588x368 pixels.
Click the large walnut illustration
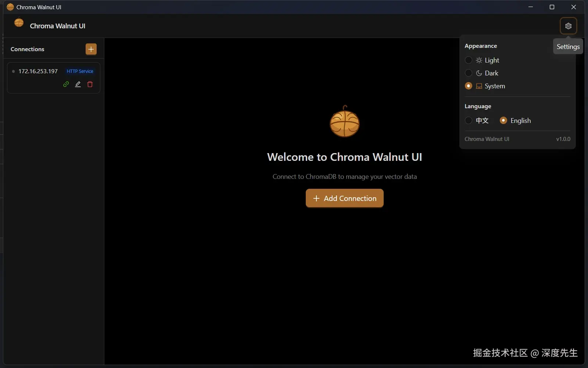345,122
